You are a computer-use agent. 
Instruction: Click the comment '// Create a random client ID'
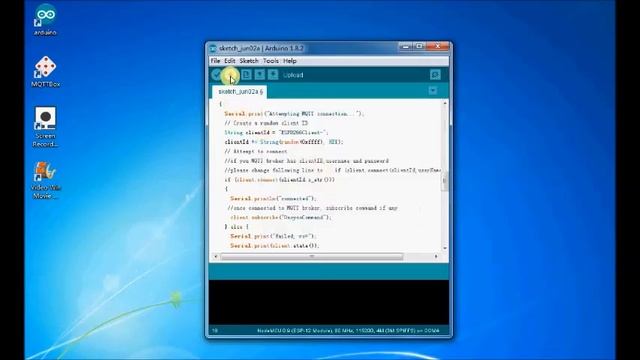(266, 123)
